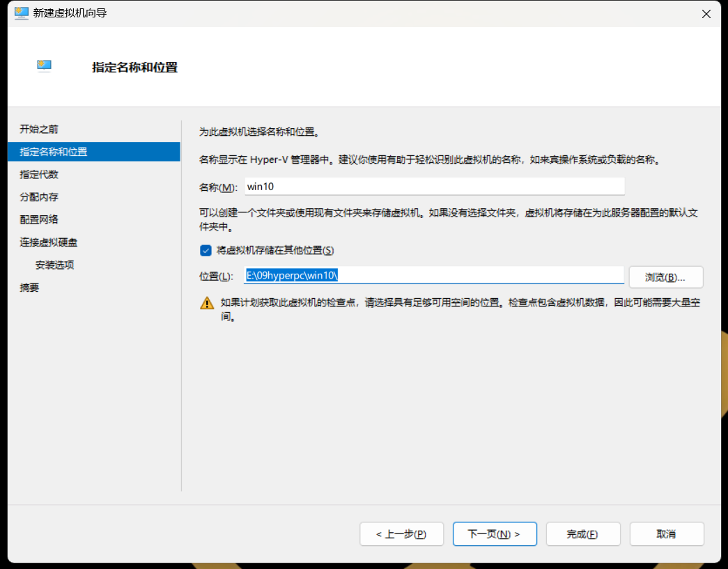Click the 取消 button
728x569 pixels.
667,534
